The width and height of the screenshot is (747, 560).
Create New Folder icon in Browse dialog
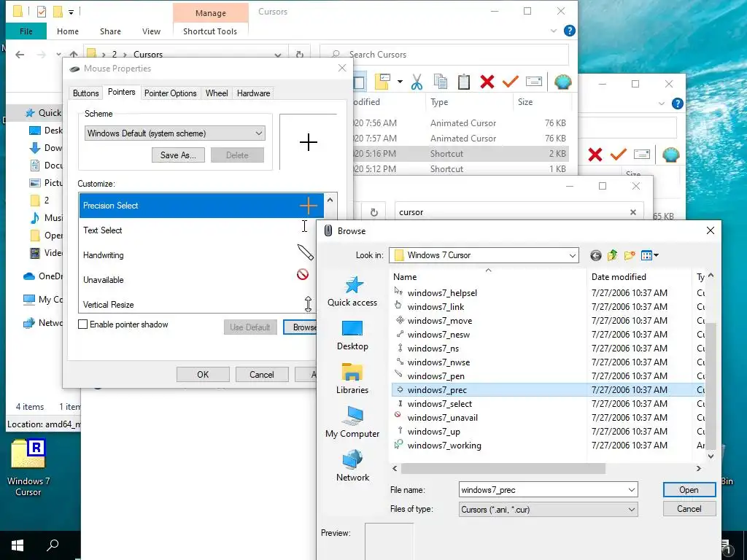630,256
